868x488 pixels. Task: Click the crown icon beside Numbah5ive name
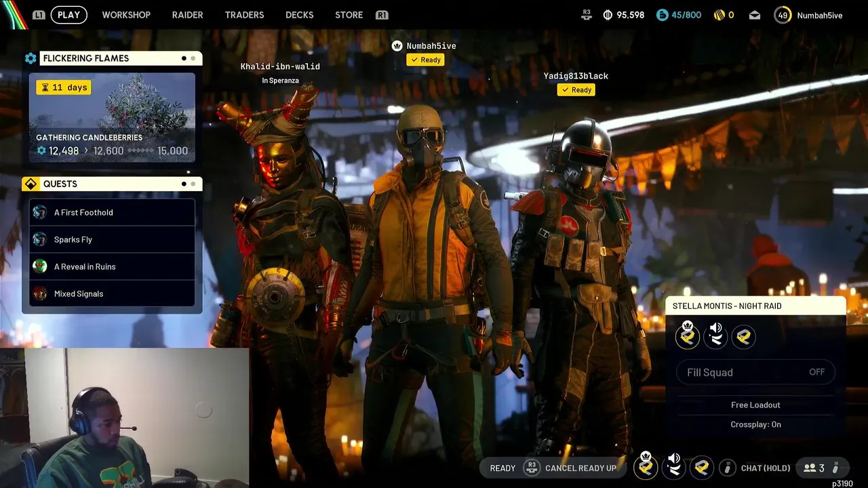pyautogui.click(x=397, y=45)
